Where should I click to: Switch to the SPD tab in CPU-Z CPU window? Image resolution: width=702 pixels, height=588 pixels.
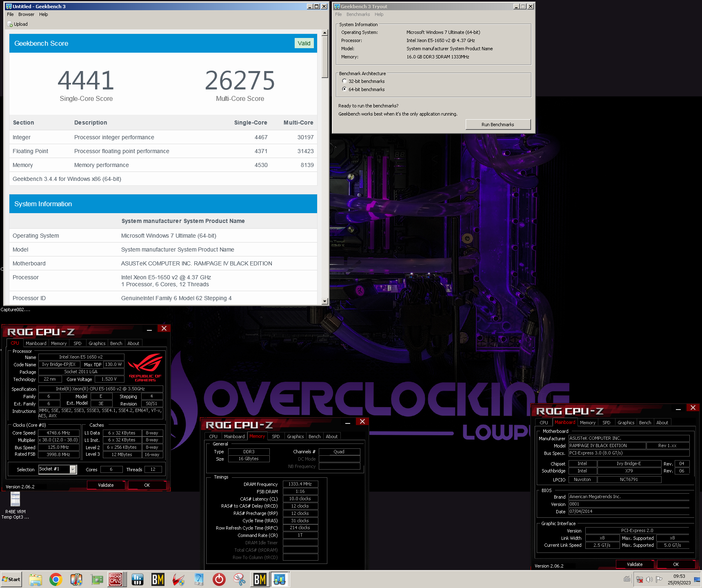(x=78, y=343)
